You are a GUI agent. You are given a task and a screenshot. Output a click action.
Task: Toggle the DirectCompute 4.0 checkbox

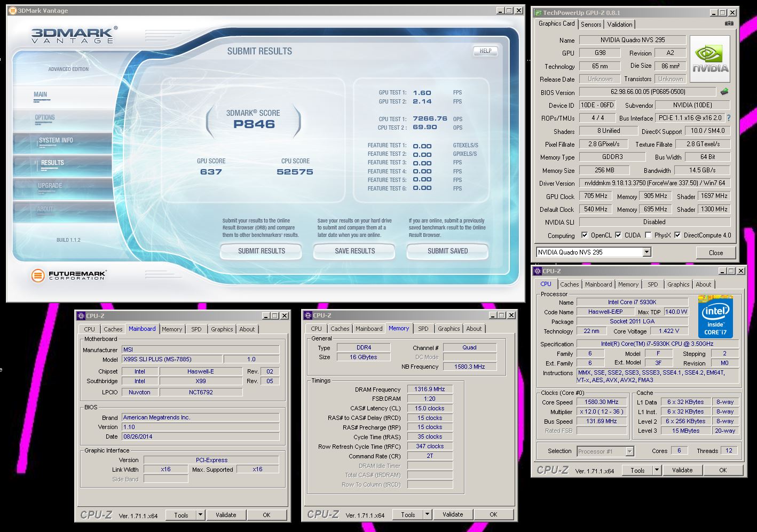coord(677,235)
